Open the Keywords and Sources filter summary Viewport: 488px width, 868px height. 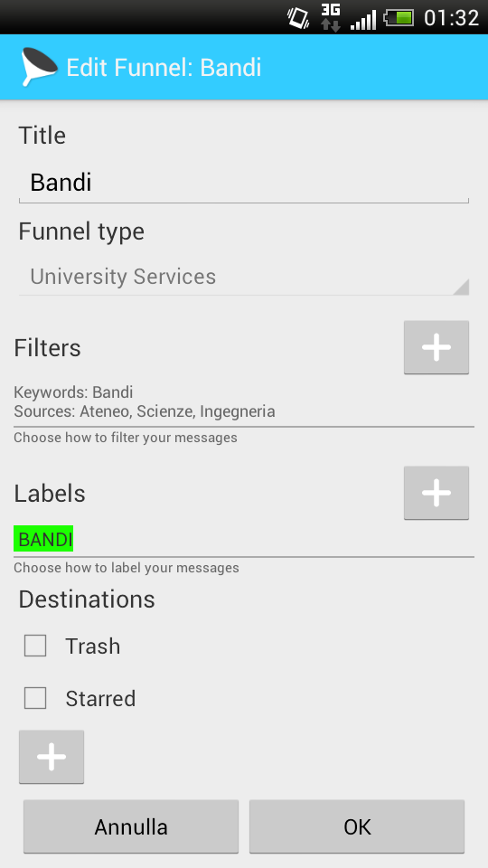pyautogui.click(x=244, y=401)
